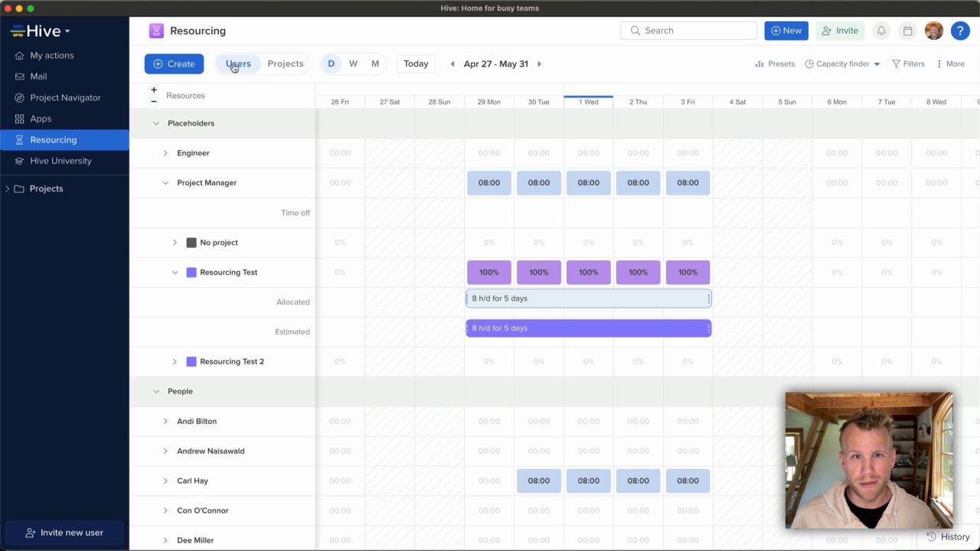Open the Capacity finder dropdown

[x=842, y=64]
